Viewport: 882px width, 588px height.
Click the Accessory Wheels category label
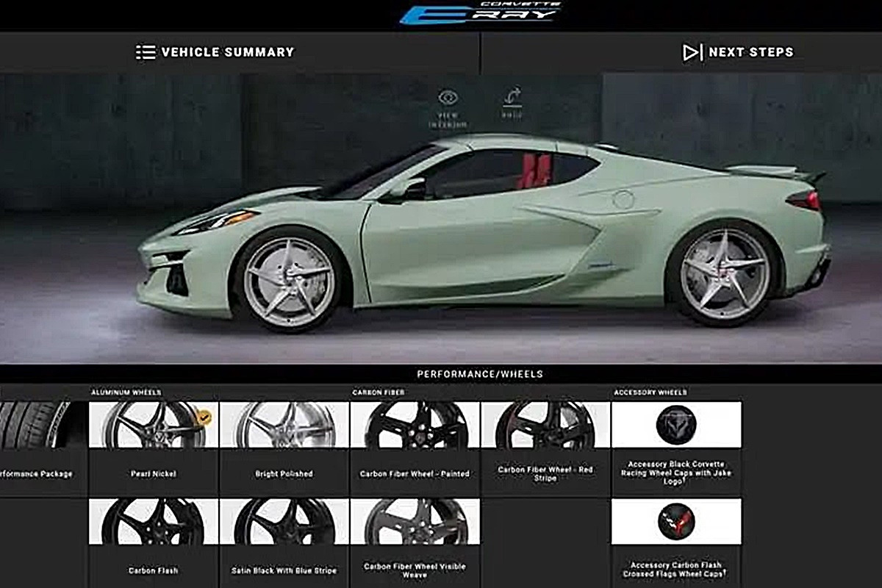(x=650, y=392)
